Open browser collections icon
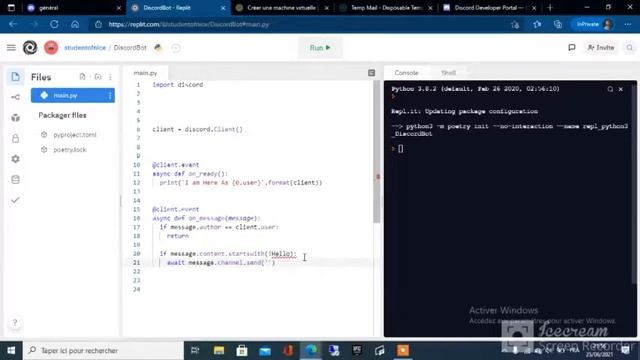 click(558, 24)
